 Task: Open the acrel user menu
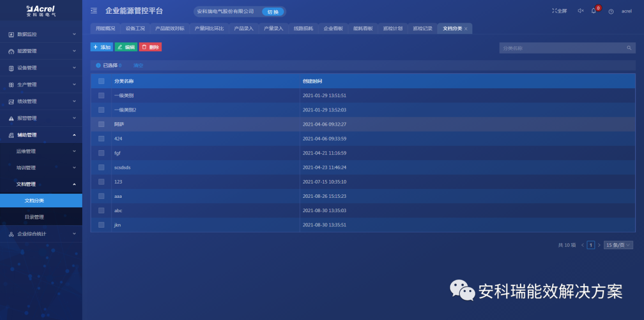click(626, 11)
